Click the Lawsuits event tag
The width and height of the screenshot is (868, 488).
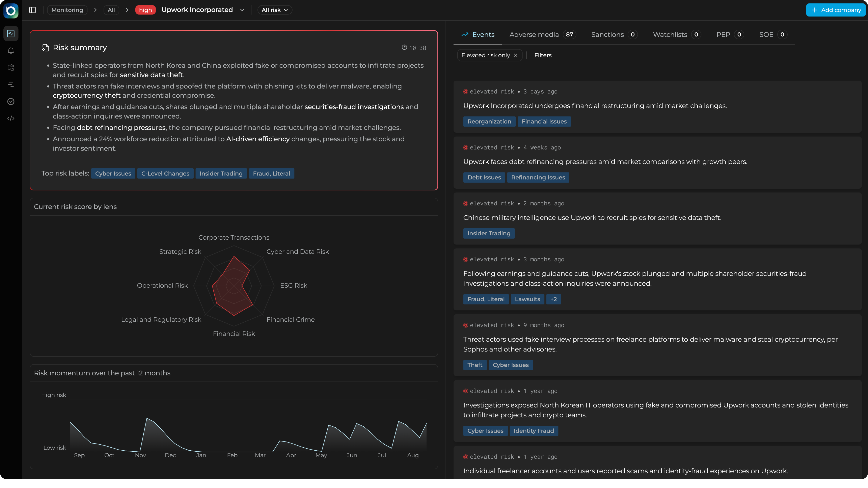[x=527, y=299]
